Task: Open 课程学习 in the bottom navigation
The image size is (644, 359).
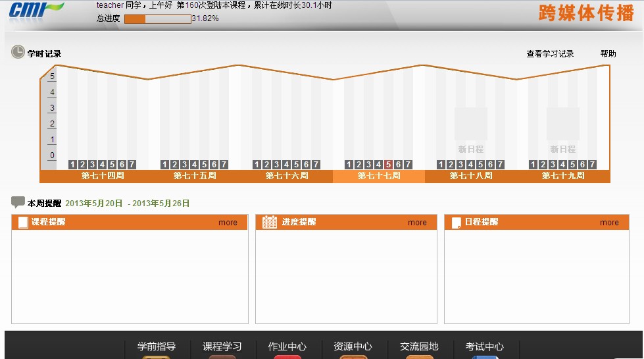Action: tap(222, 346)
